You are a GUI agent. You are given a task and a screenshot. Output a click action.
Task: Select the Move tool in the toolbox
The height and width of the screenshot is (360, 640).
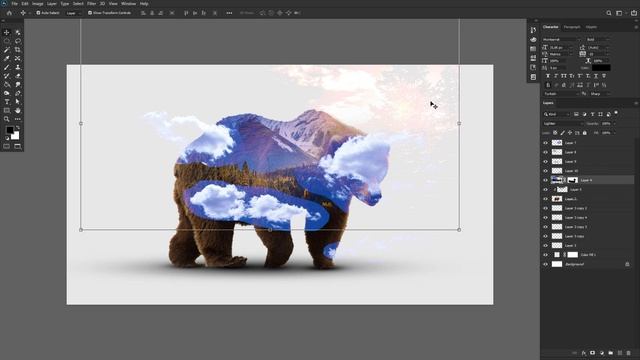click(x=7, y=32)
